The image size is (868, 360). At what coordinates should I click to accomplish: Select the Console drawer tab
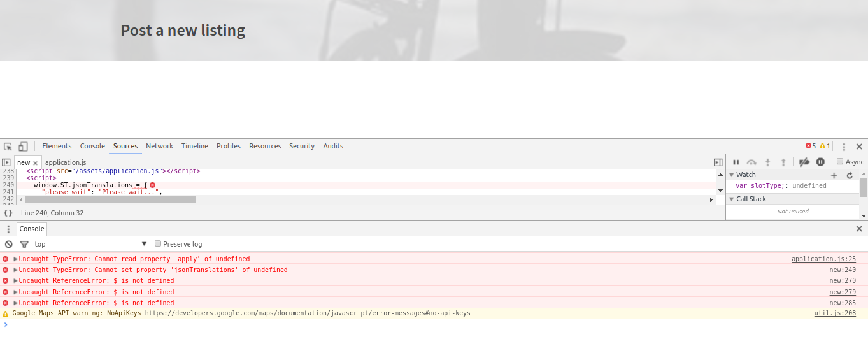(32, 229)
